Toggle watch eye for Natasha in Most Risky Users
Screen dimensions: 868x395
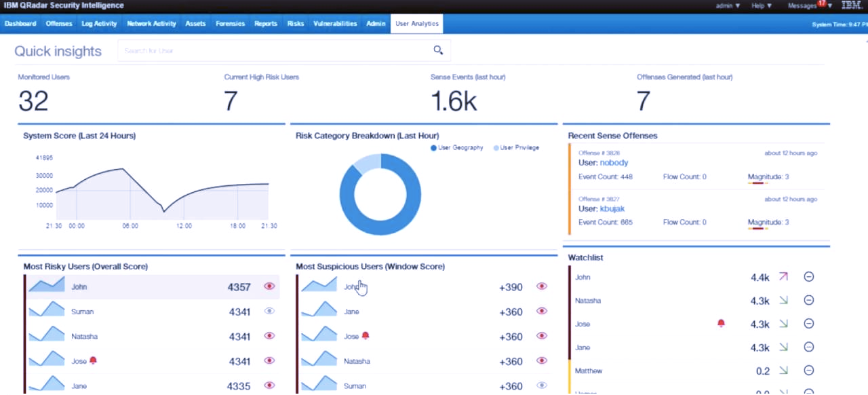click(x=269, y=336)
